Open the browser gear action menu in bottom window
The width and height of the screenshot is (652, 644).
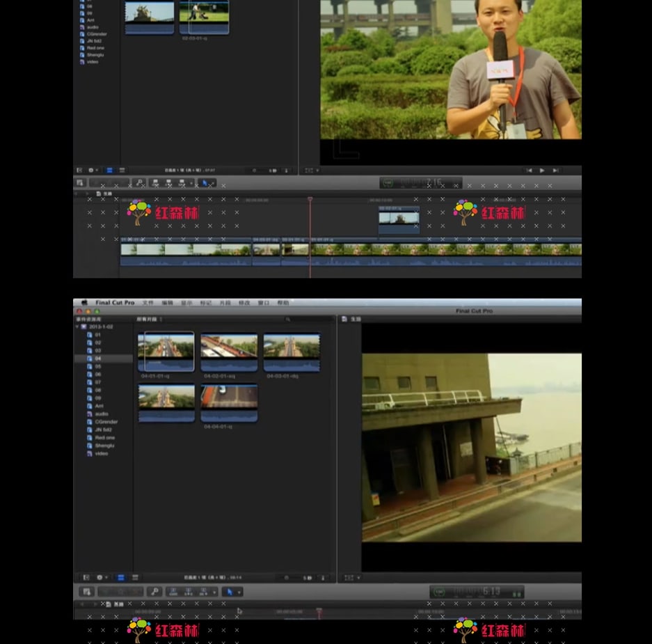102,577
